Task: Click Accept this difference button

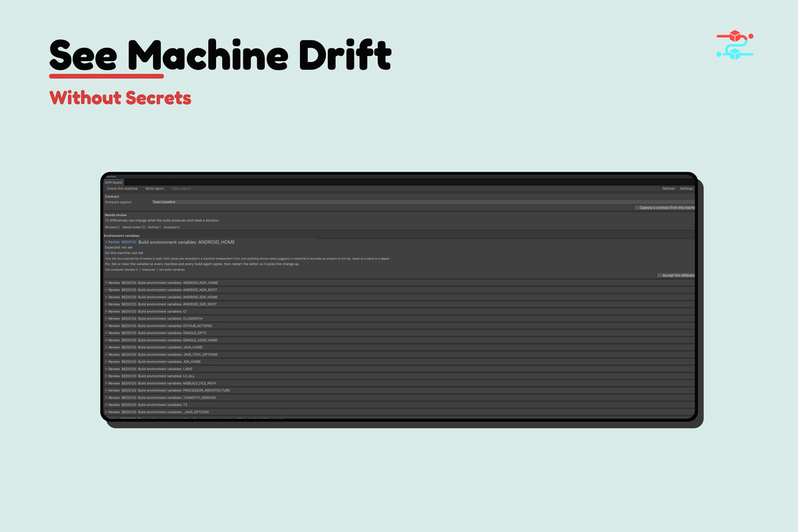Action: [x=676, y=275]
